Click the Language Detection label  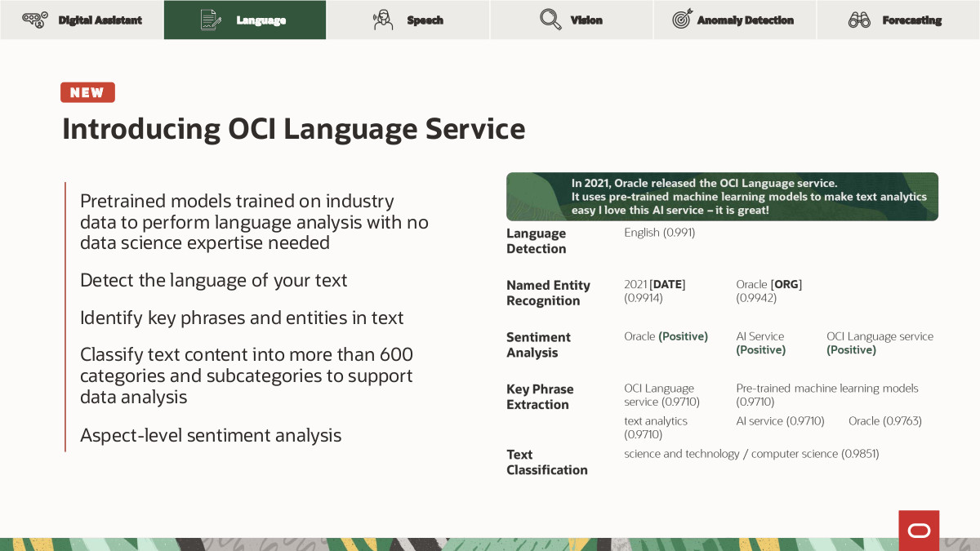click(537, 241)
